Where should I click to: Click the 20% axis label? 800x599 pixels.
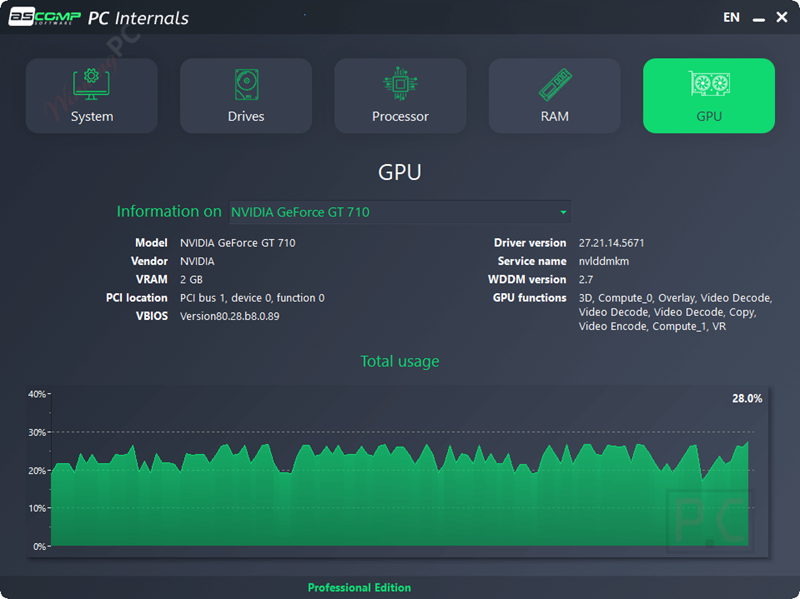click(x=37, y=470)
